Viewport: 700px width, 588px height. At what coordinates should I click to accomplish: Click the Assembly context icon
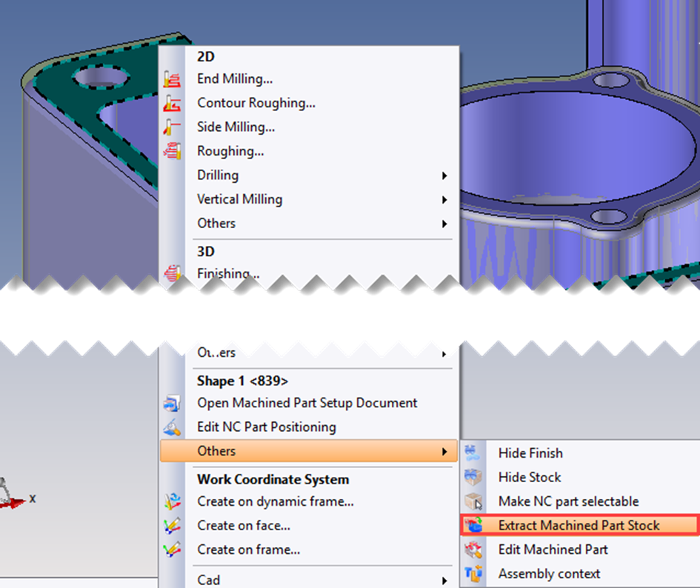coord(473,573)
